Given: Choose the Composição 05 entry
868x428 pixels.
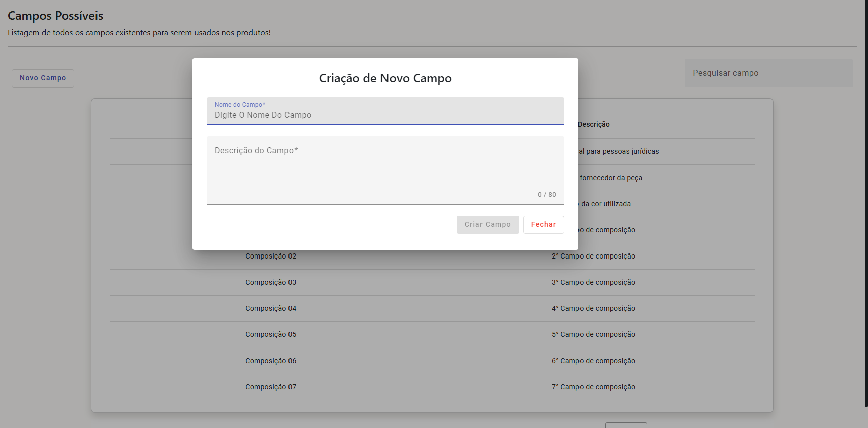Looking at the screenshot, I should point(270,335).
